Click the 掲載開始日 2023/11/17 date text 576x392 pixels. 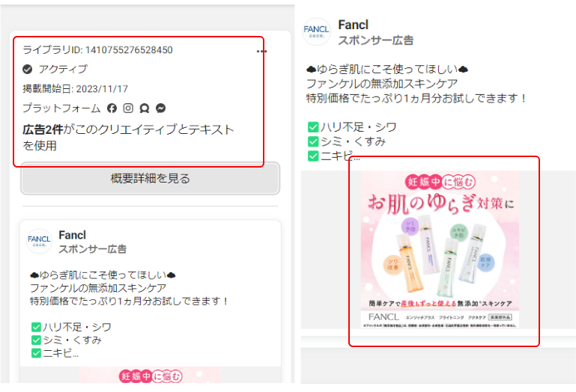(x=75, y=89)
